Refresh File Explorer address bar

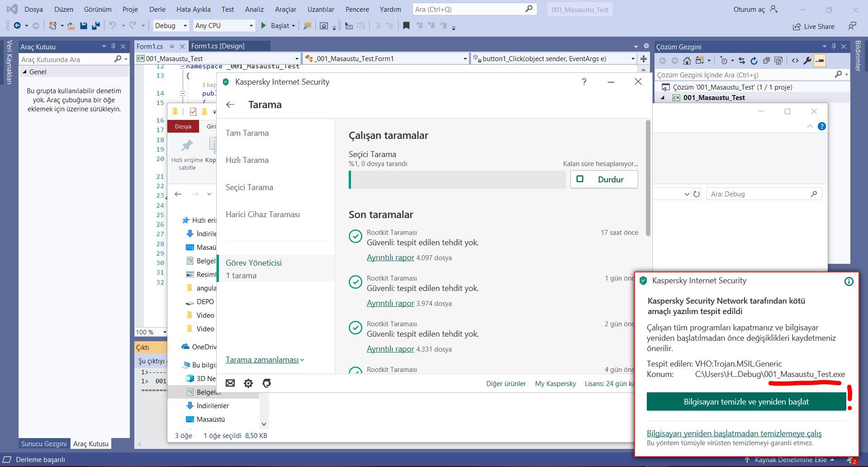point(697,194)
